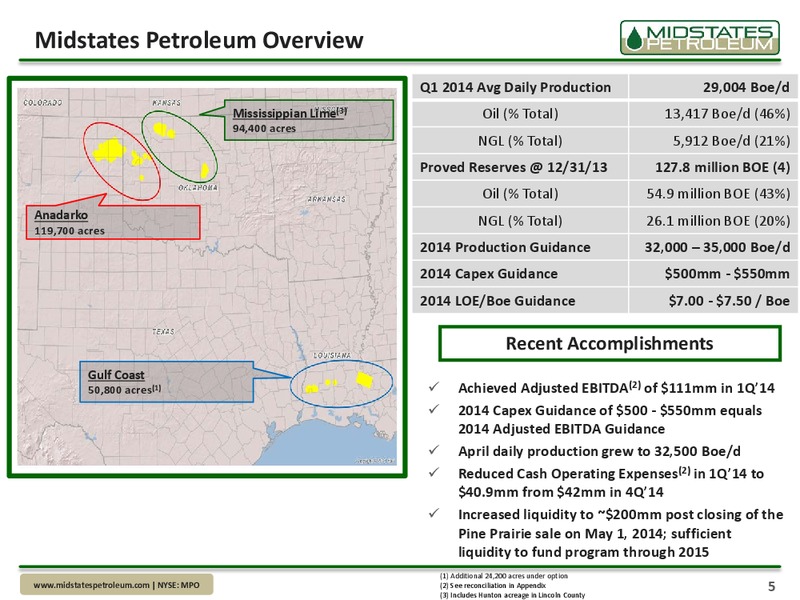
Task: Select the 5,912 Boe/d (21%) cell
Action: [713, 141]
